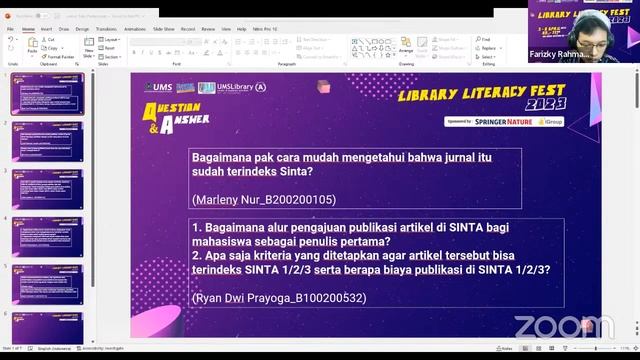
Task: Click the Reset slide button
Action: click(107, 48)
